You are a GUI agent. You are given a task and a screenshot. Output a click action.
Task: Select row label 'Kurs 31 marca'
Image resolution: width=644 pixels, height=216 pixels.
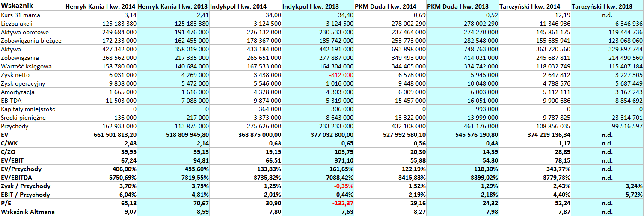32,15
